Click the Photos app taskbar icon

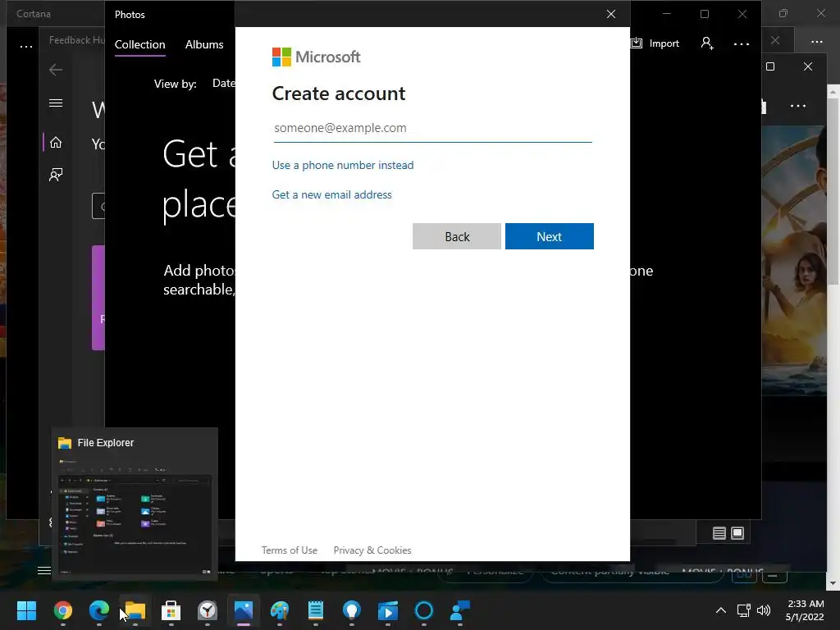pyautogui.click(x=243, y=610)
